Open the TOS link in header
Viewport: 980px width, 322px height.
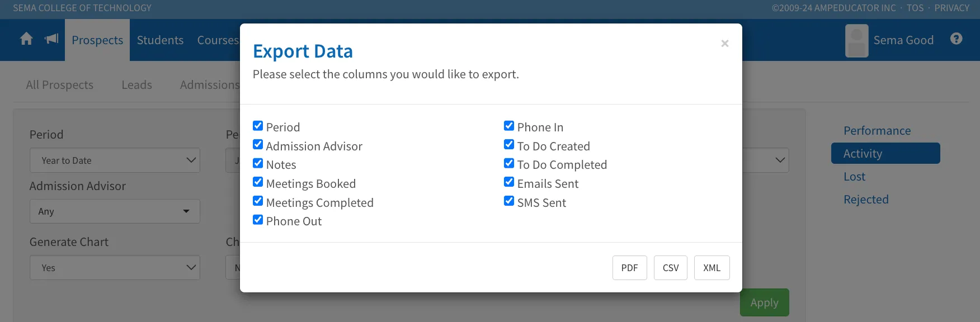click(915, 8)
